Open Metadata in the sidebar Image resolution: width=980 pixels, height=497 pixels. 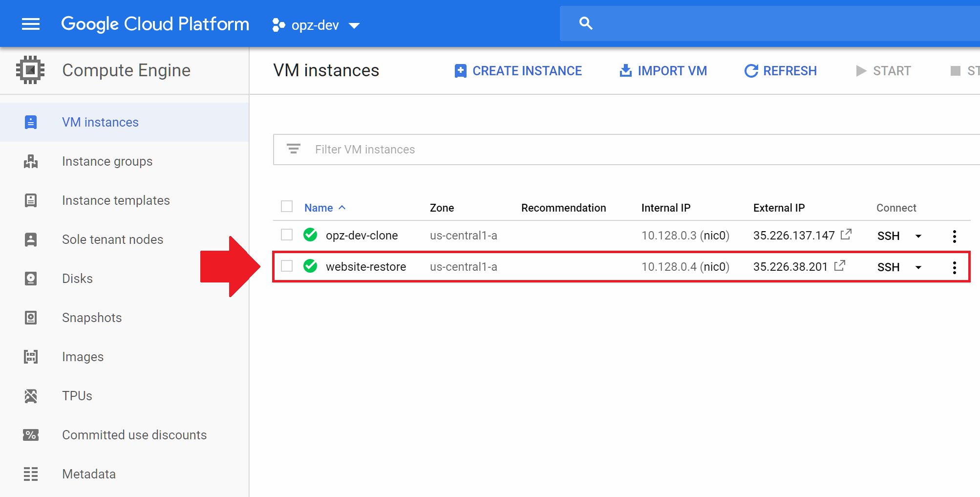[x=89, y=474]
